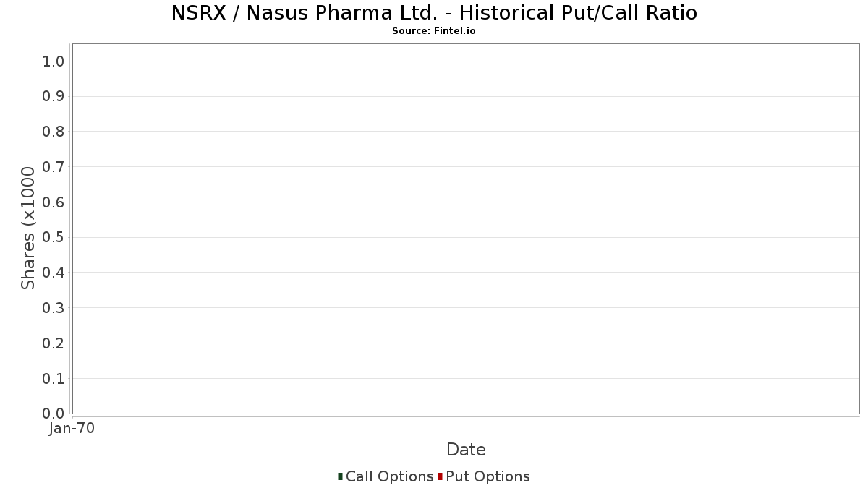
Task: Toggle the Put Options legend label
Action: point(488,476)
